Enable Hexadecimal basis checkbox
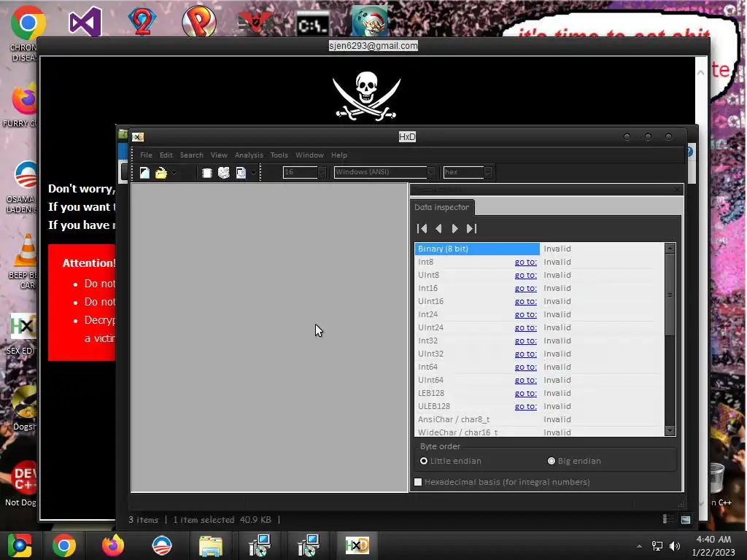 (x=418, y=482)
